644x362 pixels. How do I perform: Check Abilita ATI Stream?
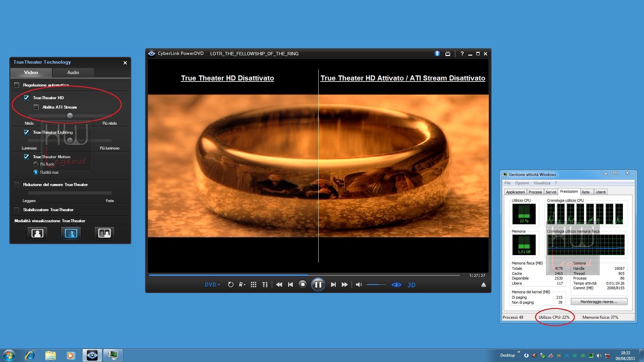tap(36, 107)
